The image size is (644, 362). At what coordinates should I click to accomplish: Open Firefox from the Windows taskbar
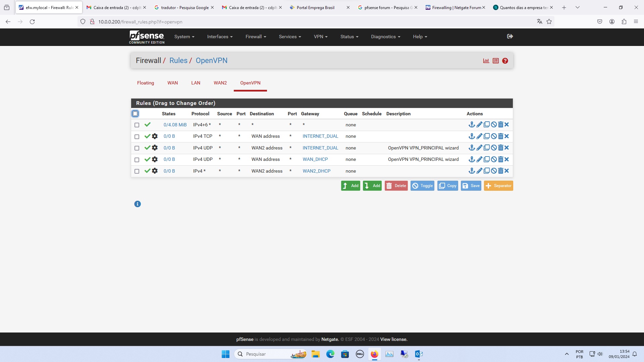(374, 354)
